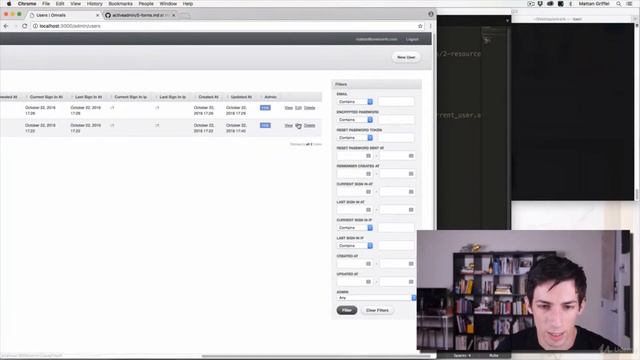Viewport: 640px width, 360px height.
Task: Open calendar for Created At filter start date
Action: (x=368, y=264)
